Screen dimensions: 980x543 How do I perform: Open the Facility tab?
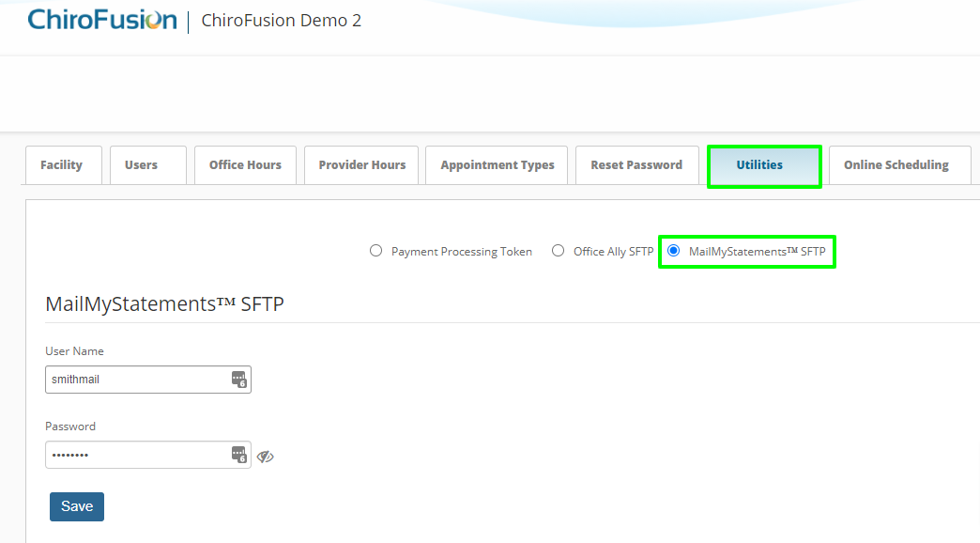pyautogui.click(x=63, y=165)
